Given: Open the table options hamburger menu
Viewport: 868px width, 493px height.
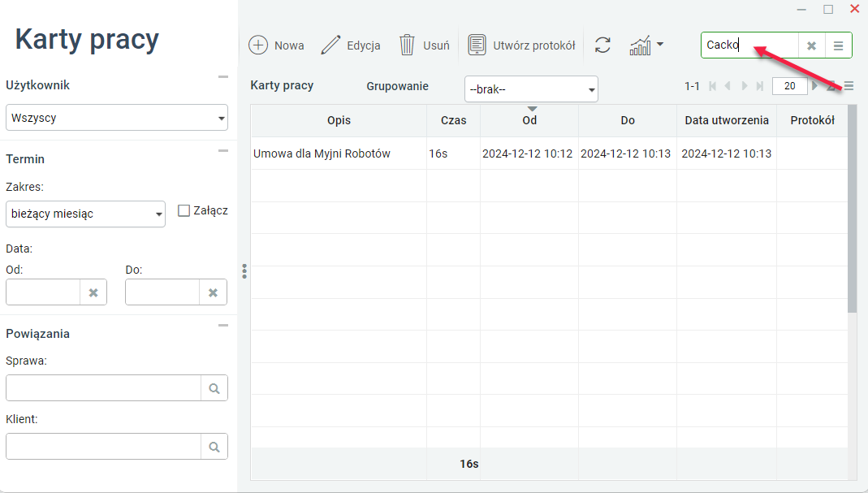Looking at the screenshot, I should tap(849, 86).
